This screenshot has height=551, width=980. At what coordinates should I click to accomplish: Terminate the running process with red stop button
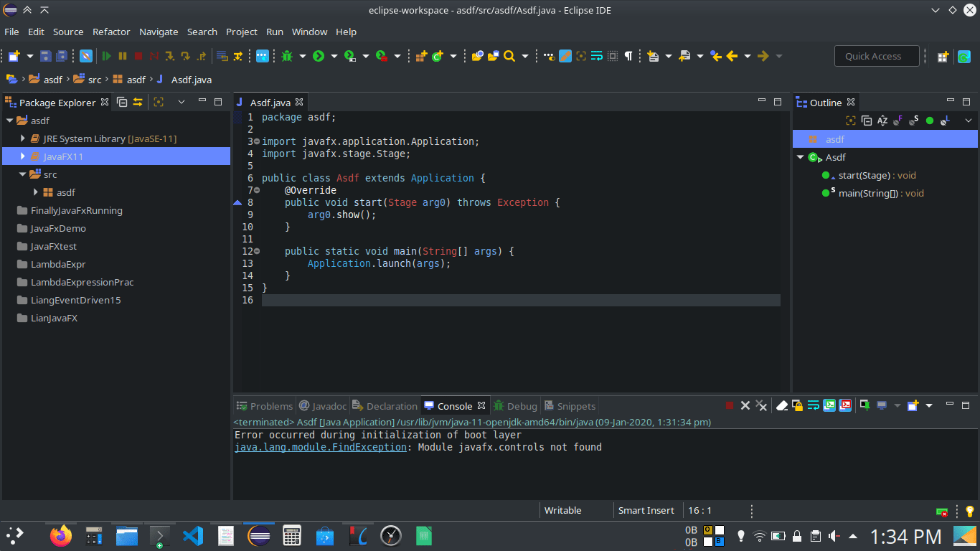729,405
